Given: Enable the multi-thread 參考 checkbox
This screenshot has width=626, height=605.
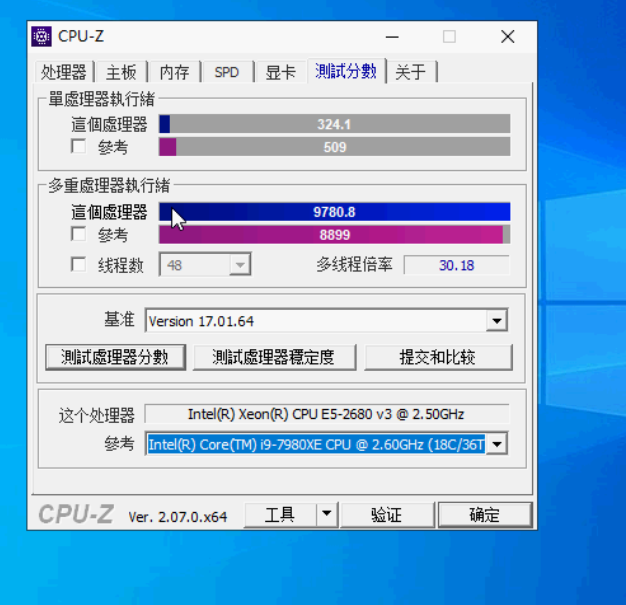Looking at the screenshot, I should [x=78, y=234].
